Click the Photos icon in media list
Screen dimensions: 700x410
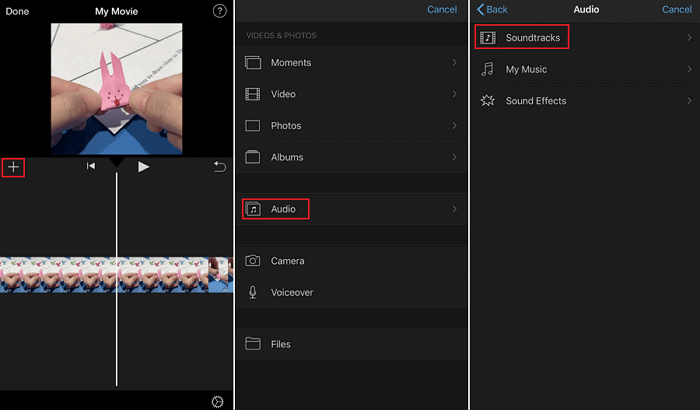click(253, 126)
